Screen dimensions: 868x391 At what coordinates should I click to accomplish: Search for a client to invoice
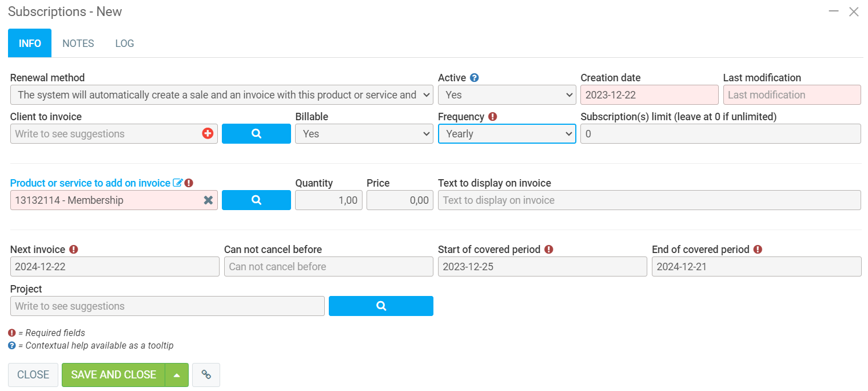(x=256, y=133)
